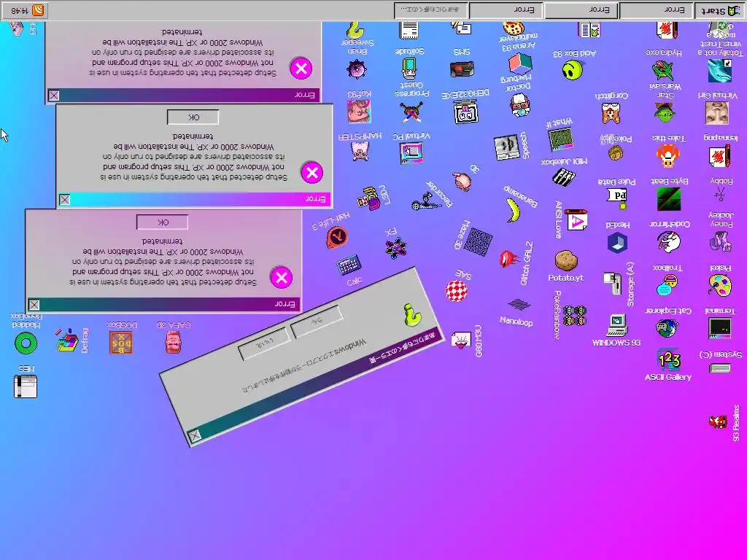Image resolution: width=747 pixels, height=560 pixels.
Task: Open the Virtual Girl icon
Action: pyautogui.click(x=717, y=113)
